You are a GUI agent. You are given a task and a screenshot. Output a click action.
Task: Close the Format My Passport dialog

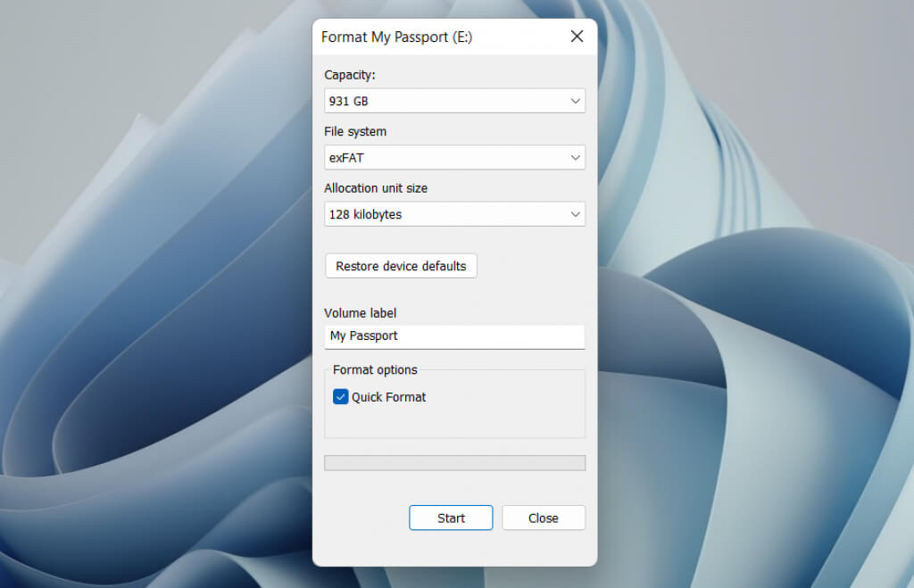(577, 37)
